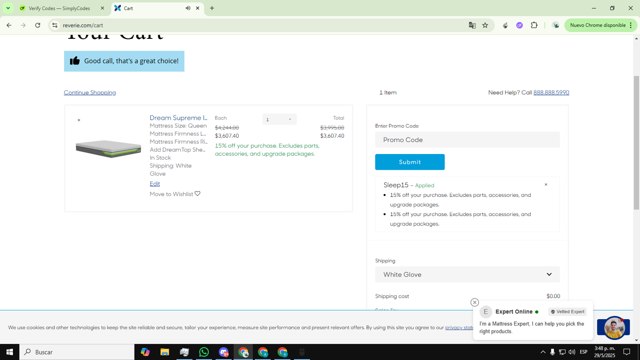
Task: Remove the applied Sleep15 promo code
Action: [546, 184]
